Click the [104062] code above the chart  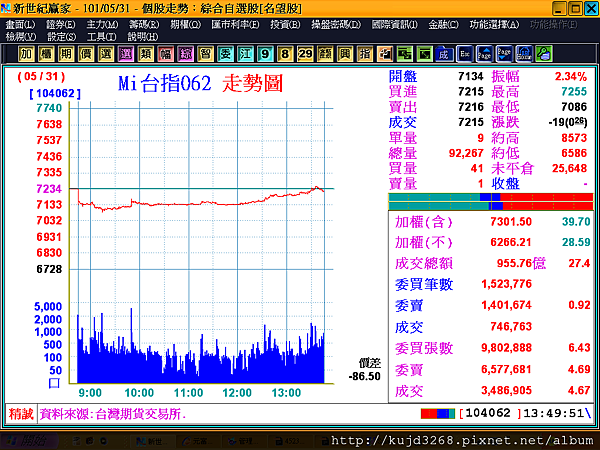55,93
